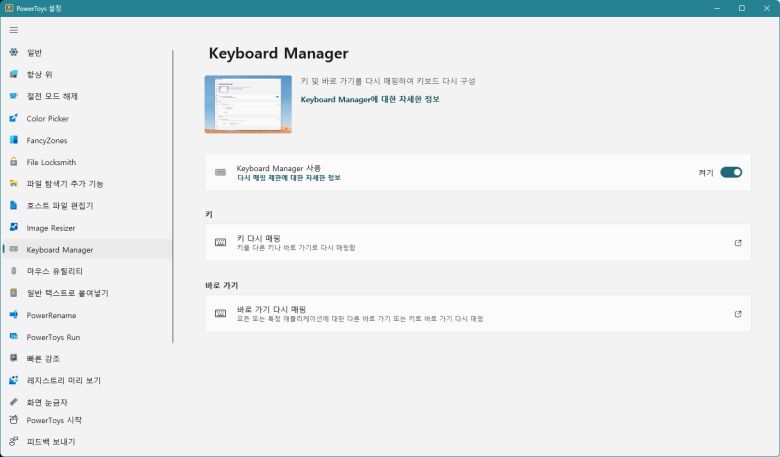Screen dimensions: 780x457
Task: Open the 항상 위 sidebar icon
Action: [13, 74]
